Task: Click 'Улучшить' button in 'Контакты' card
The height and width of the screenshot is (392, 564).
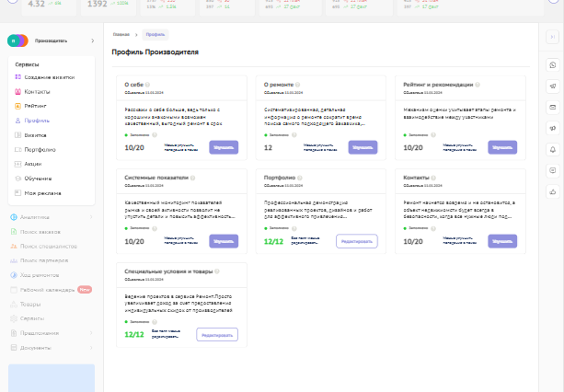Action: [x=502, y=241]
